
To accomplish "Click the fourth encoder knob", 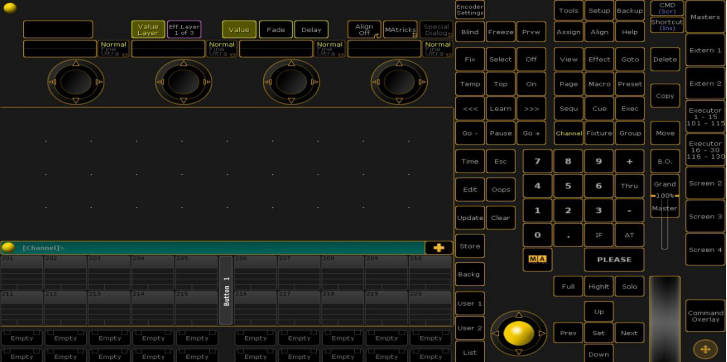I will (399, 82).
